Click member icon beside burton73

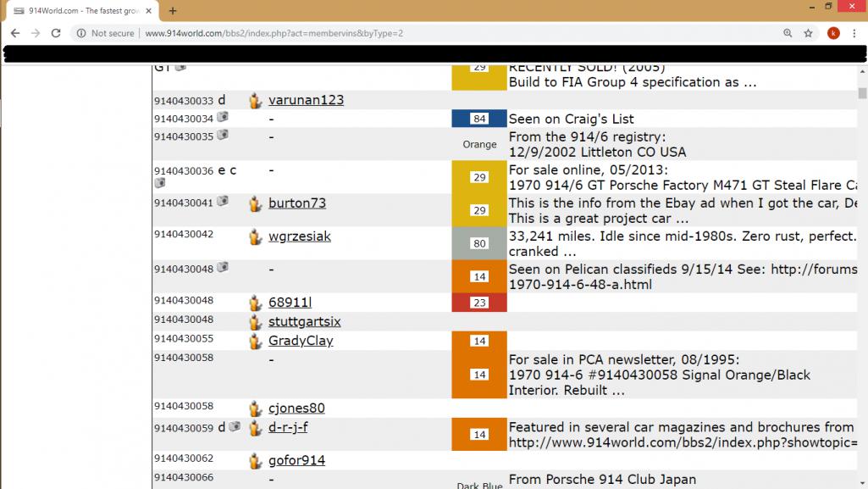(x=255, y=203)
